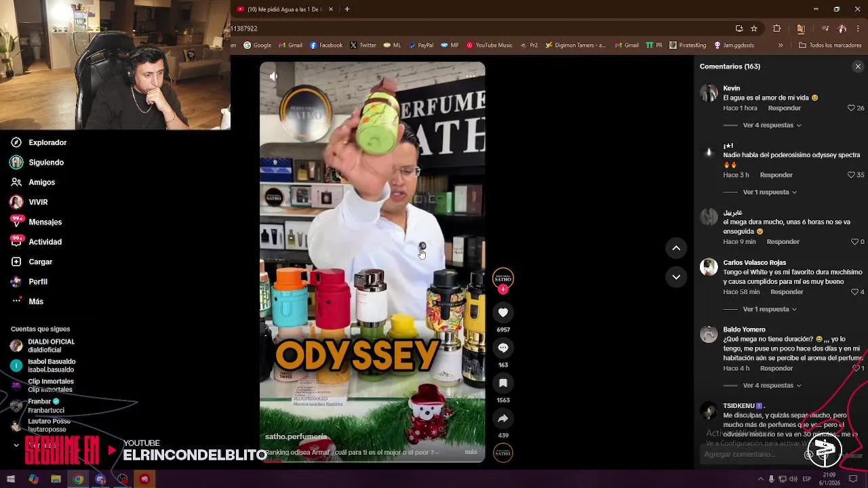
Task: Open YouTube Music bookmark
Action: 490,45
